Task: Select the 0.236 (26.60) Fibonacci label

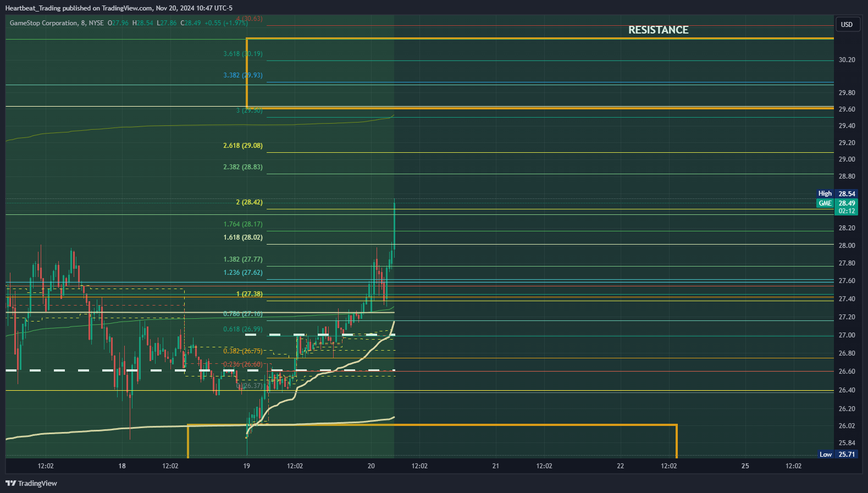Action: click(243, 364)
